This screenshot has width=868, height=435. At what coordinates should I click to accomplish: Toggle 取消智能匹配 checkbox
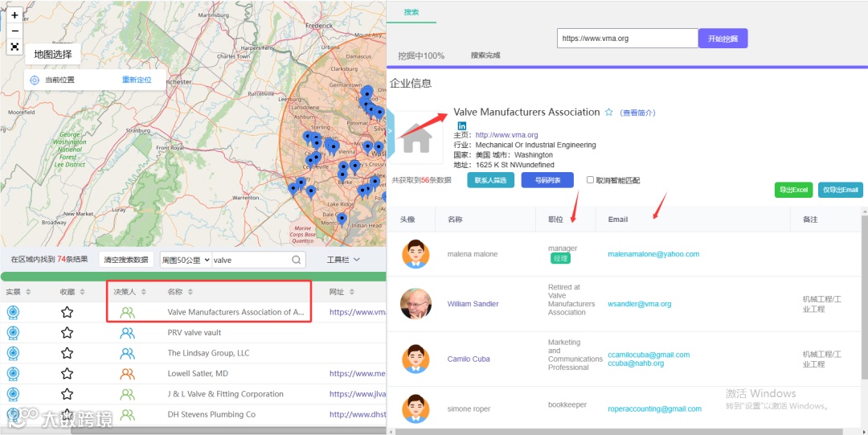point(590,180)
